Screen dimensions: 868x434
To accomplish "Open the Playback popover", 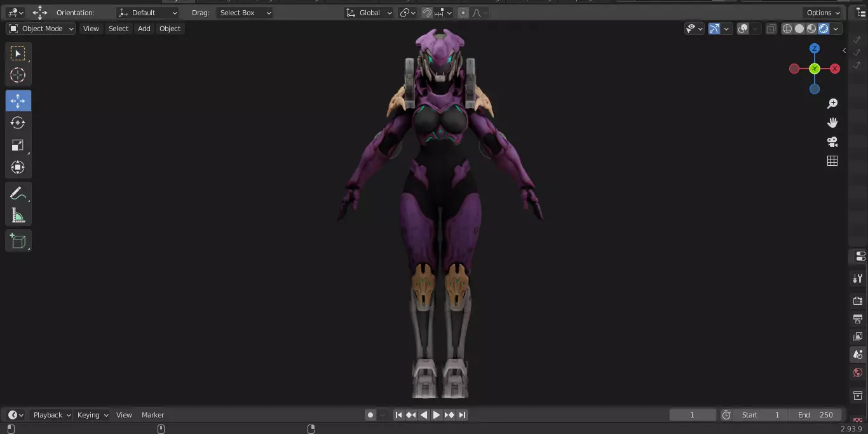I will click(x=51, y=415).
